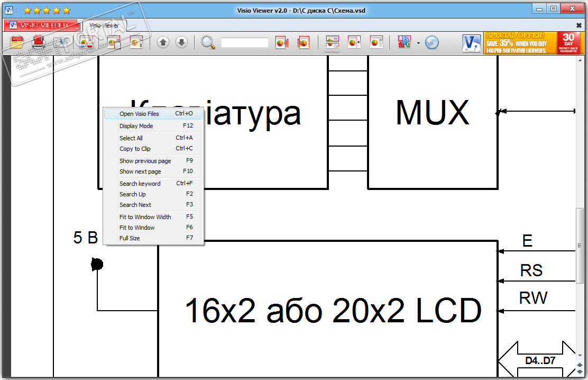
Task: Choose Fit to Window Width entry
Action: [153, 217]
